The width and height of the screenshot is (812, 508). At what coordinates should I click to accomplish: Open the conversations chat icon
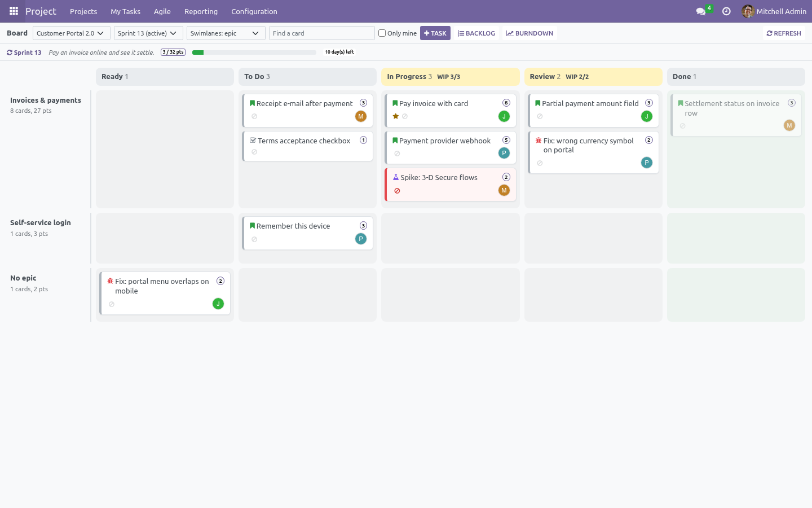click(701, 11)
